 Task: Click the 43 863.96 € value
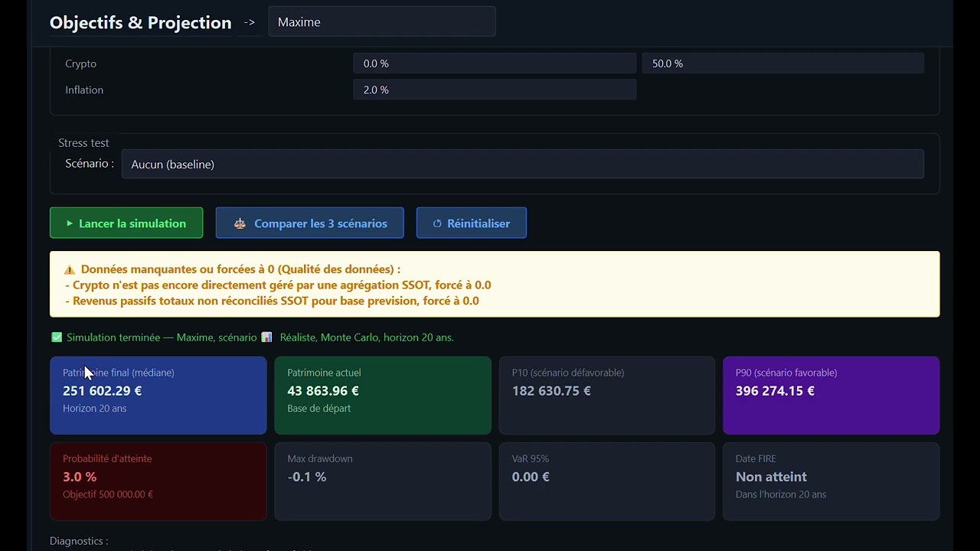coord(323,390)
